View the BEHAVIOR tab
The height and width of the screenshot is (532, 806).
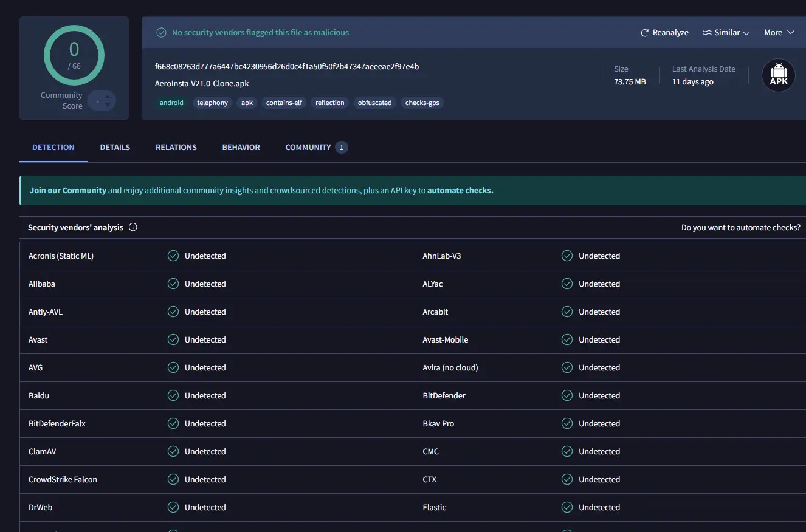click(x=241, y=148)
